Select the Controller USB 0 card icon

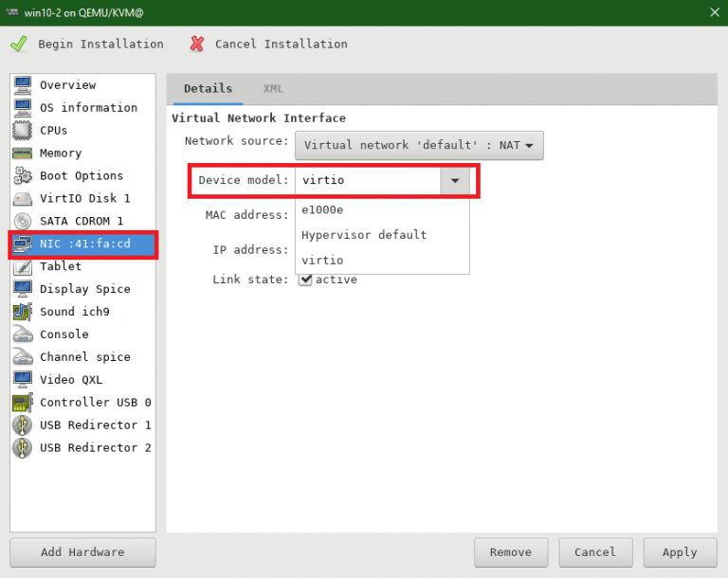pyautogui.click(x=23, y=403)
